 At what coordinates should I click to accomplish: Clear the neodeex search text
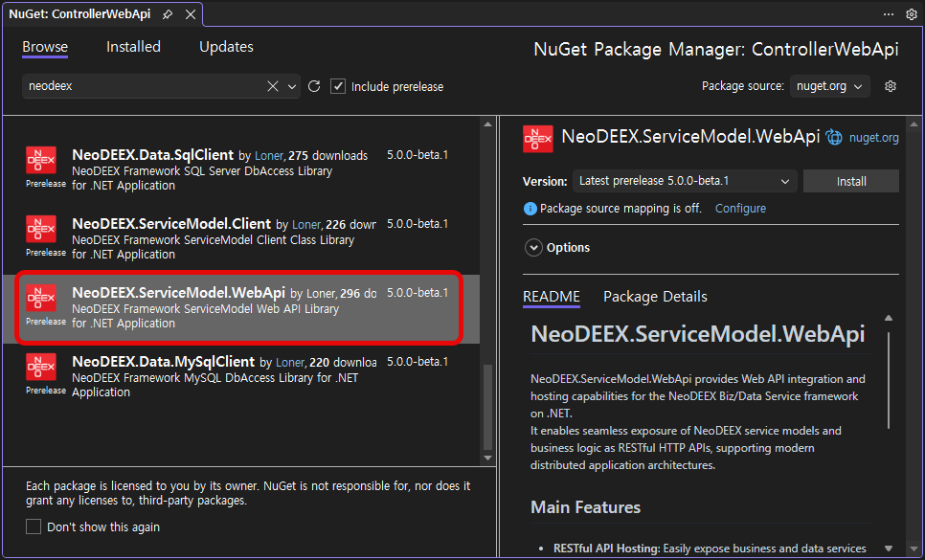tap(273, 86)
